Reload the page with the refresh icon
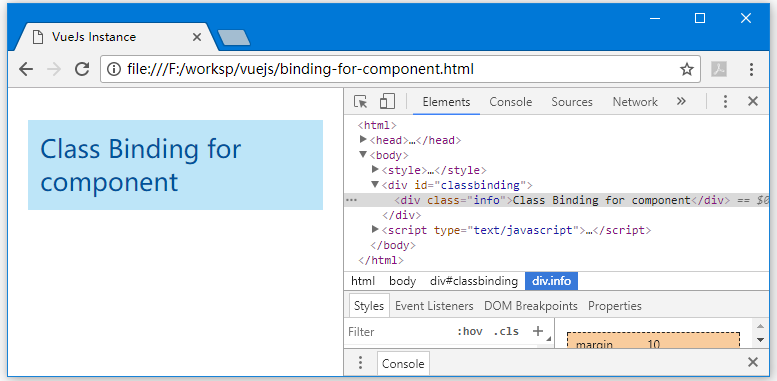This screenshot has height=381, width=777. 82,69
